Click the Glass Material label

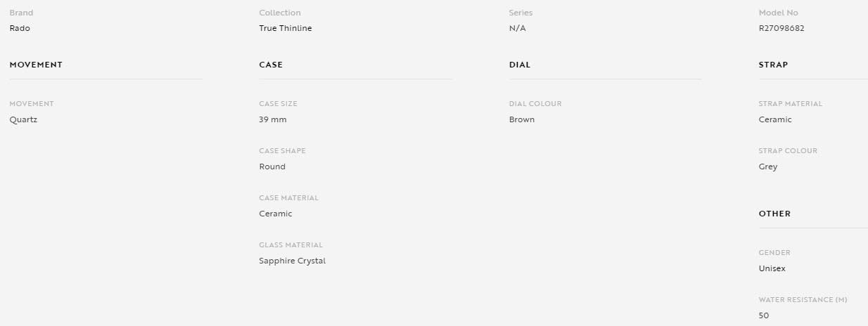(x=291, y=245)
